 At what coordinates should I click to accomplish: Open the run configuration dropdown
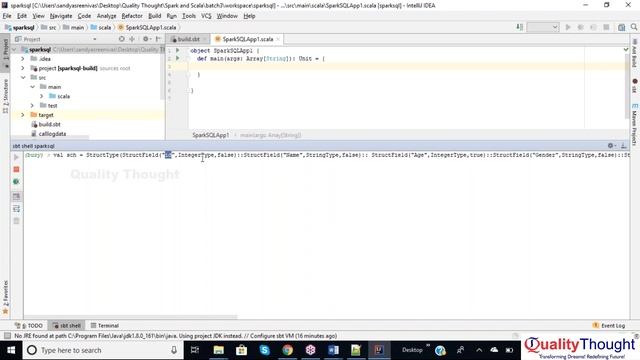tap(542, 27)
